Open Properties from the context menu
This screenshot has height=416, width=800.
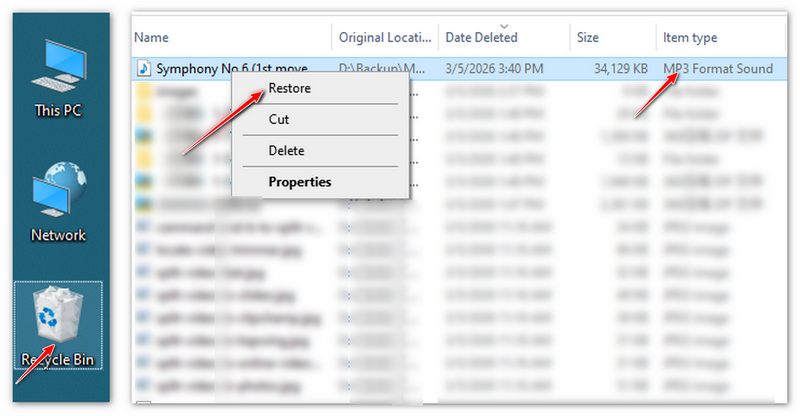coord(300,182)
